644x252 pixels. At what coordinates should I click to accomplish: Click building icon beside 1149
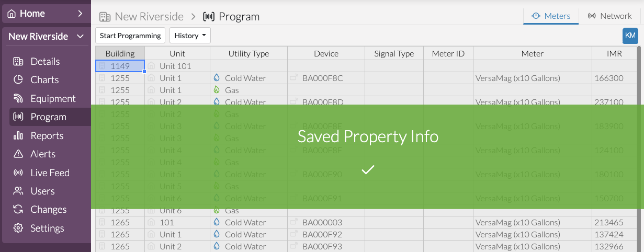(x=103, y=65)
